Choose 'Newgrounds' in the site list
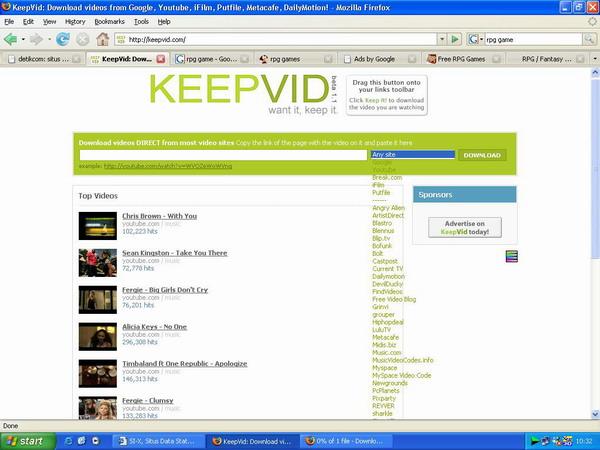600x450 pixels. point(390,383)
